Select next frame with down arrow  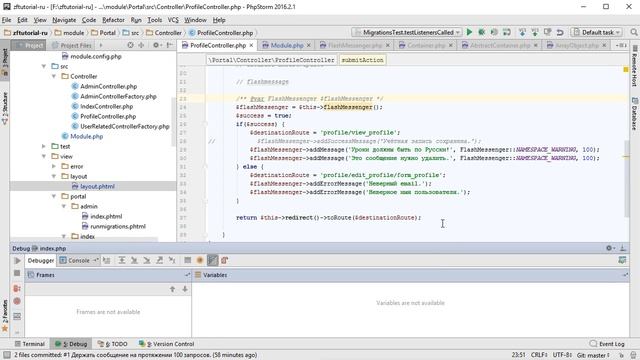click(x=185, y=289)
